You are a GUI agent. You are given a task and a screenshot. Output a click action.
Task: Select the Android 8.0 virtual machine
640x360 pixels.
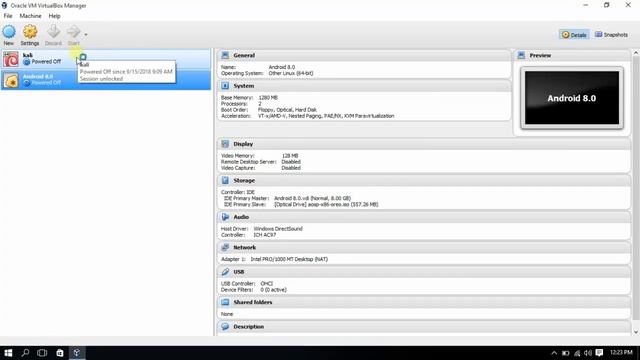[x=106, y=80]
